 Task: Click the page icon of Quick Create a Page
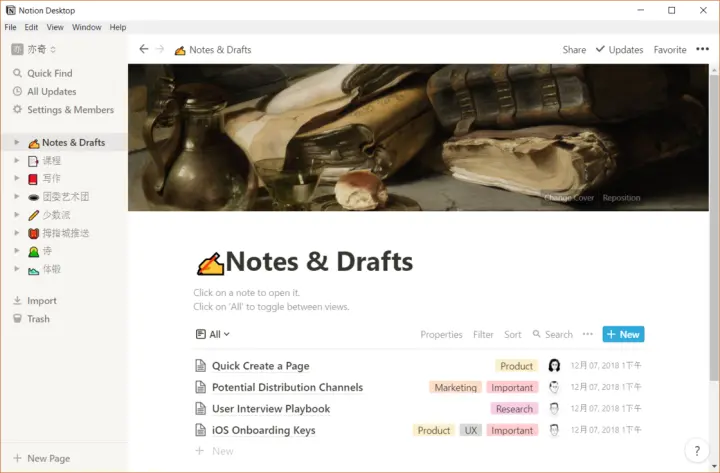point(201,366)
